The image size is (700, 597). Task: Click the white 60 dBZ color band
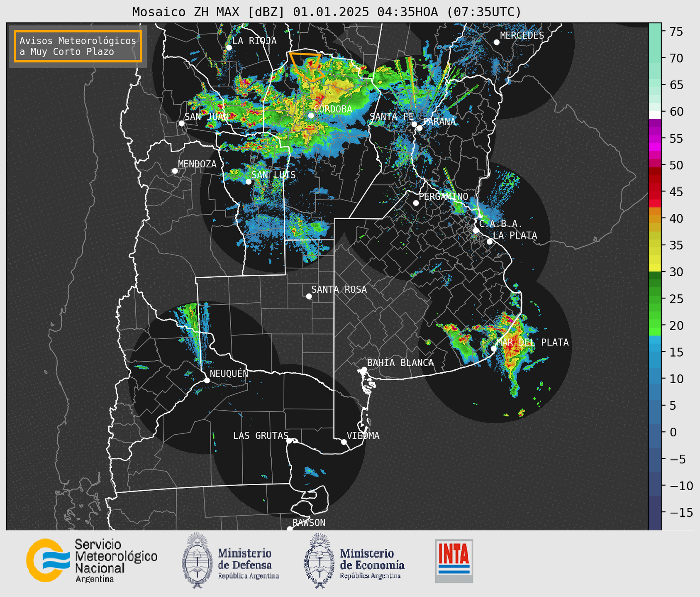(655, 115)
